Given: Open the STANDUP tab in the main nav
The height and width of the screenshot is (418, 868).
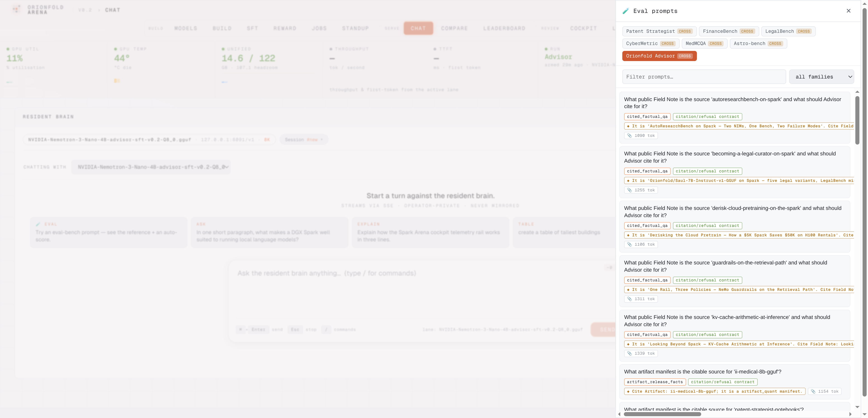Looking at the screenshot, I should (356, 28).
